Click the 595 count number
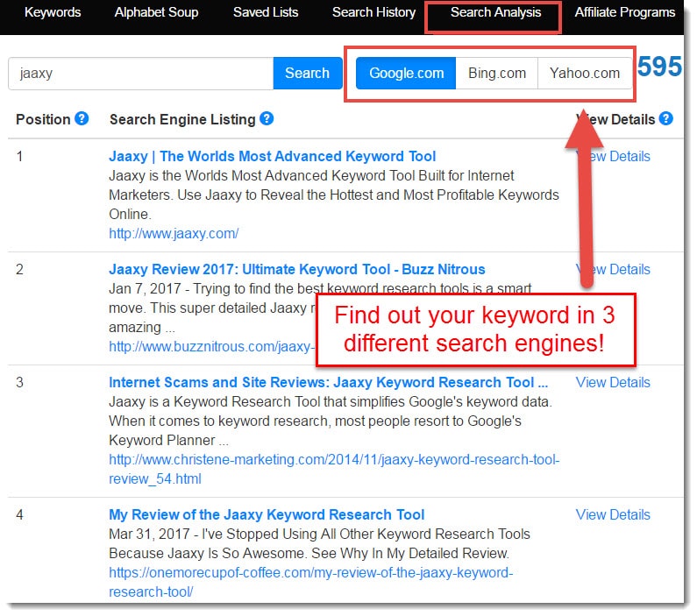Screen dimensions: 697x616 pyautogui.click(x=659, y=67)
